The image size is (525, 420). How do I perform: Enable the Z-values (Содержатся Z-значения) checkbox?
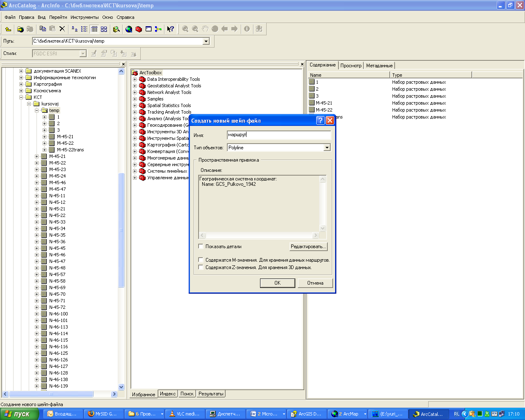[201, 267]
